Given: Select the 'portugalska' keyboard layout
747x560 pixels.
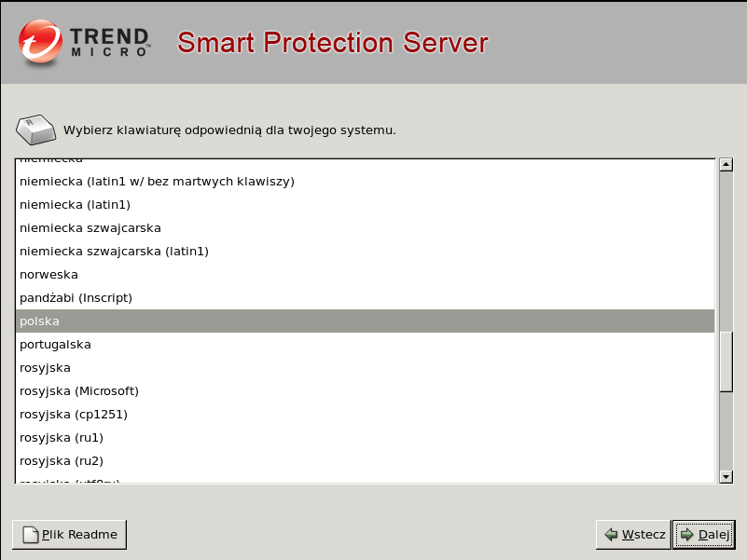Looking at the screenshot, I should click(365, 344).
